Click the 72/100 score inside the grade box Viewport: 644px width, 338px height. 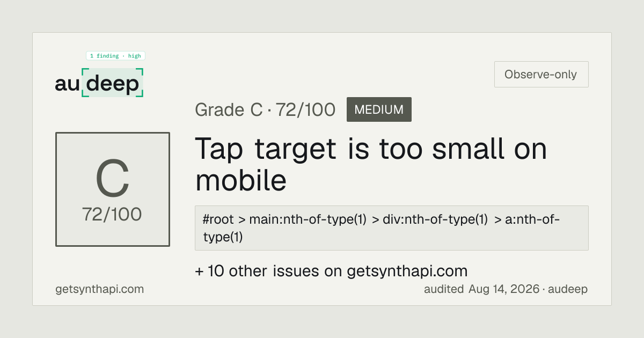(112, 215)
